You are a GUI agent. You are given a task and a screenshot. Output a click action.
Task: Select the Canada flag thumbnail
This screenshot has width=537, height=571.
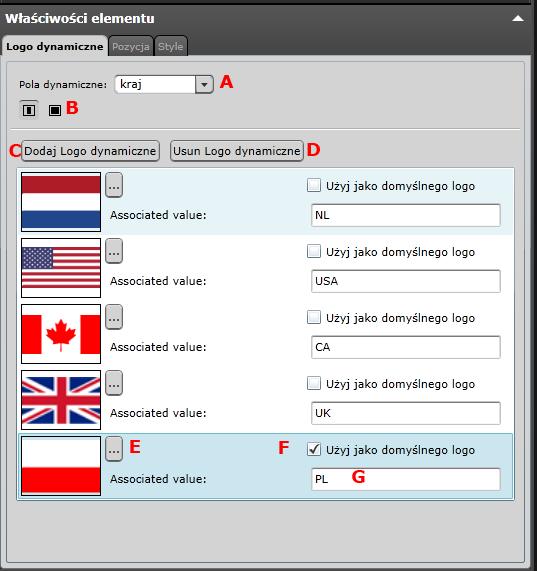tap(61, 334)
